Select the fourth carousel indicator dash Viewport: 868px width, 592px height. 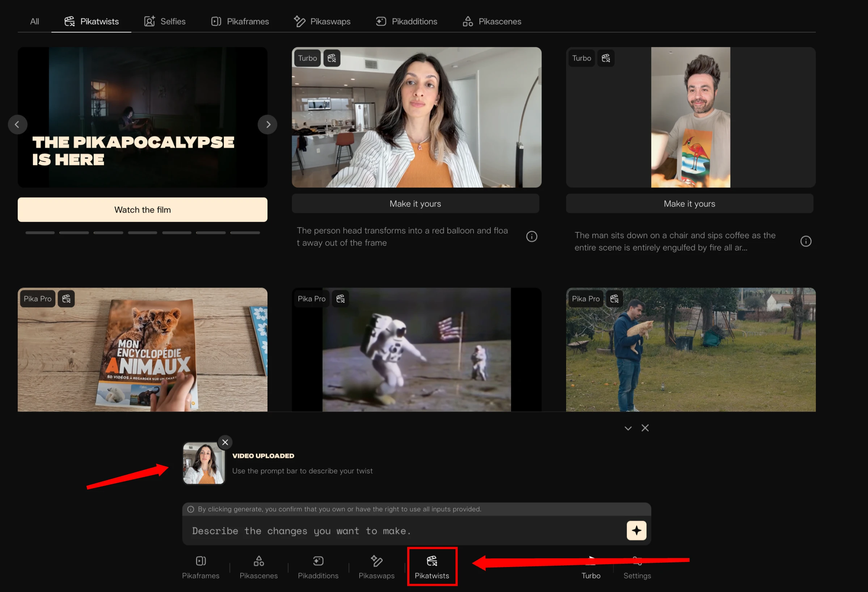(x=142, y=233)
